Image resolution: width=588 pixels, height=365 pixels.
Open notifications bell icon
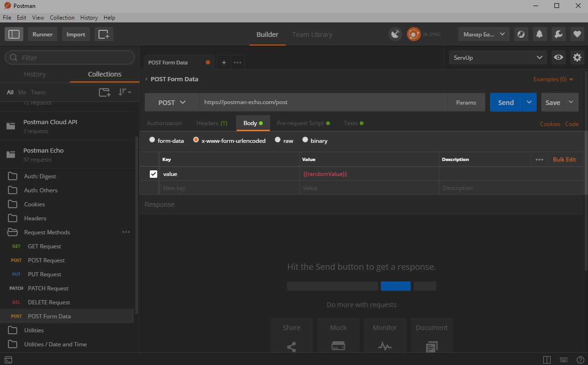539,34
